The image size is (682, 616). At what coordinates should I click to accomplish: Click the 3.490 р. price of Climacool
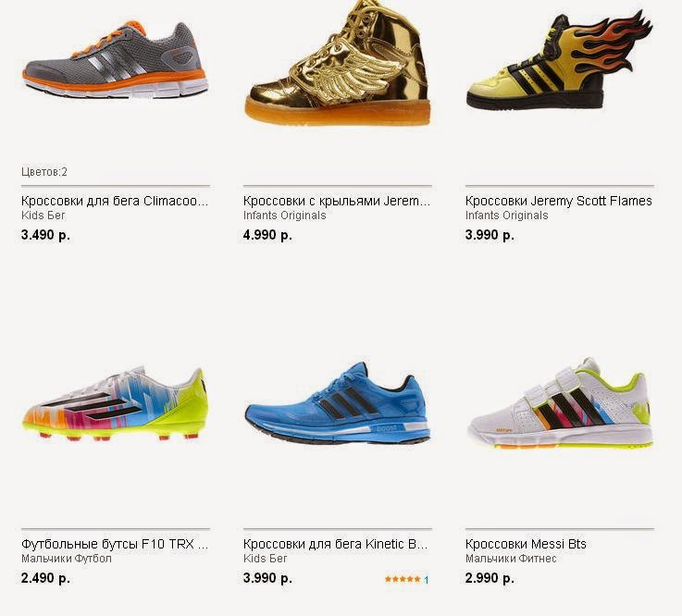[x=45, y=235]
